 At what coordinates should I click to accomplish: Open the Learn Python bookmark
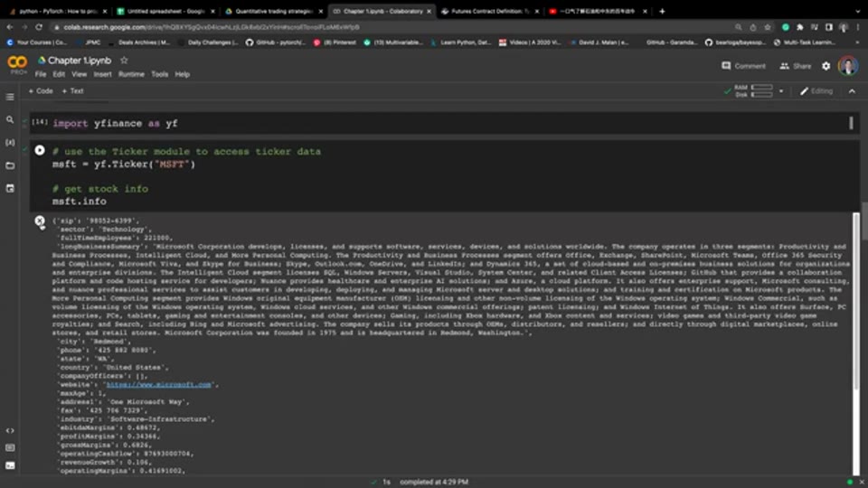pos(460,42)
